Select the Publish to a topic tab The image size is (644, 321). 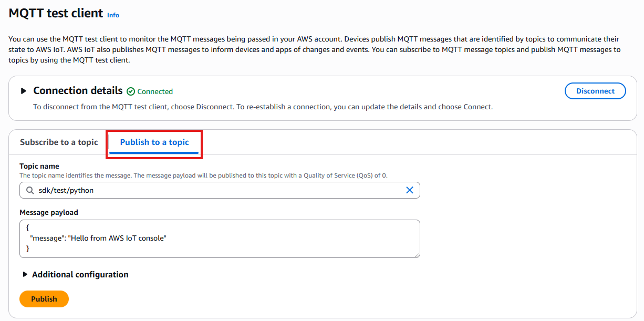[154, 142]
